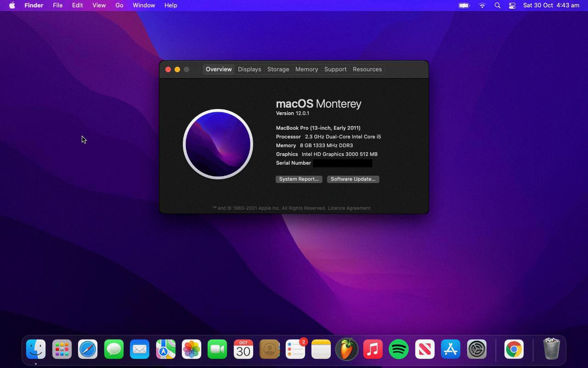Open the Licence Agreement link
The image size is (588, 368).
point(349,208)
